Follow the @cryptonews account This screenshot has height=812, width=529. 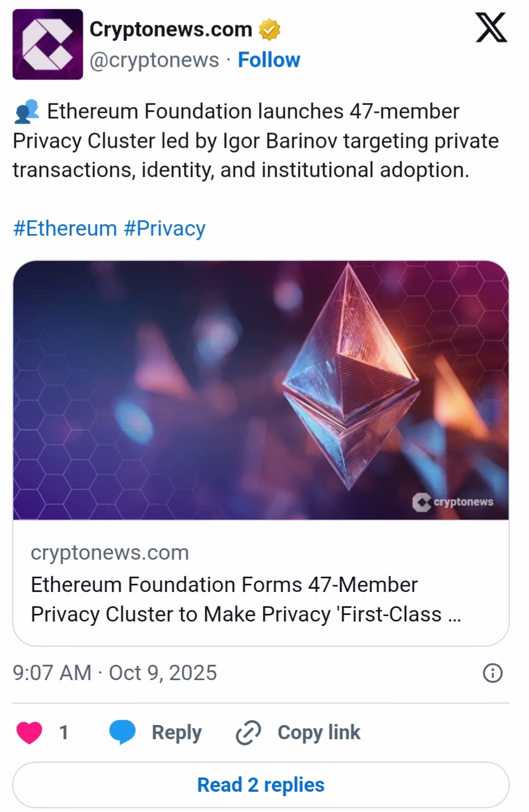tap(268, 60)
